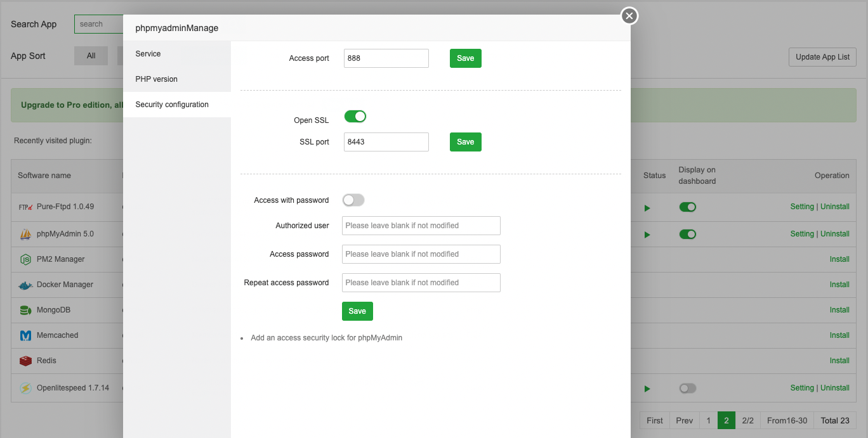Image resolution: width=868 pixels, height=438 pixels.
Task: Click the Openlitespeed lightning icon
Action: point(25,388)
